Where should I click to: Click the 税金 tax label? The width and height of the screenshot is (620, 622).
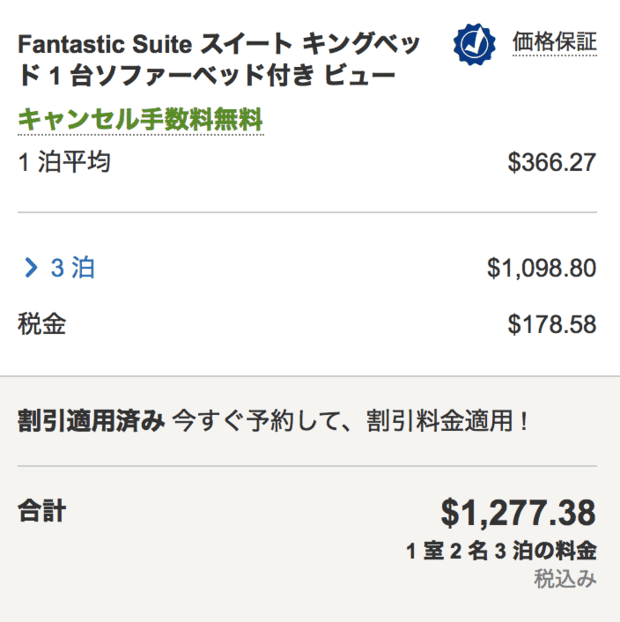click(x=42, y=324)
